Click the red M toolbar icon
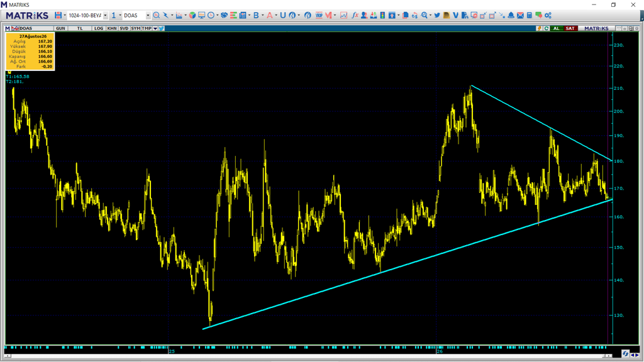This screenshot has width=644, height=362. 328,15
